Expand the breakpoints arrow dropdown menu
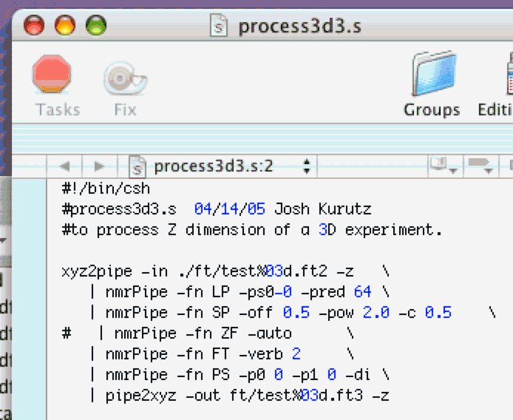This screenshot has height=420, width=513. pos(481,166)
